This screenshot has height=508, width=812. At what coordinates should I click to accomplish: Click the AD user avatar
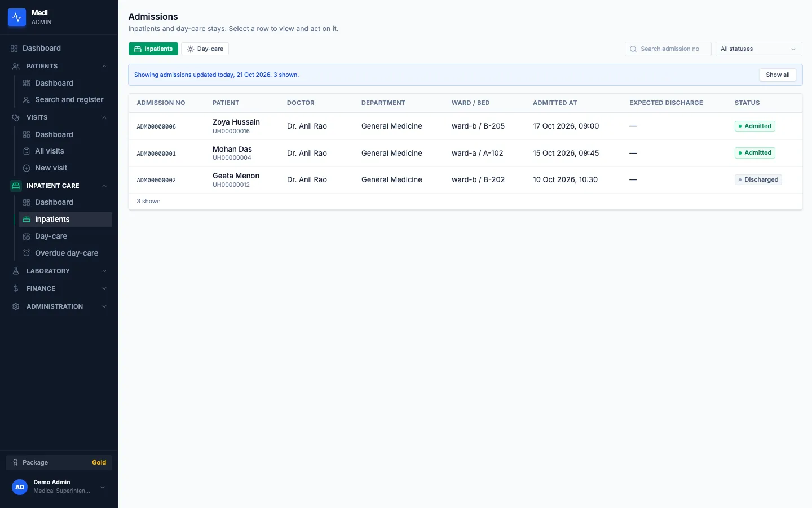coord(20,487)
